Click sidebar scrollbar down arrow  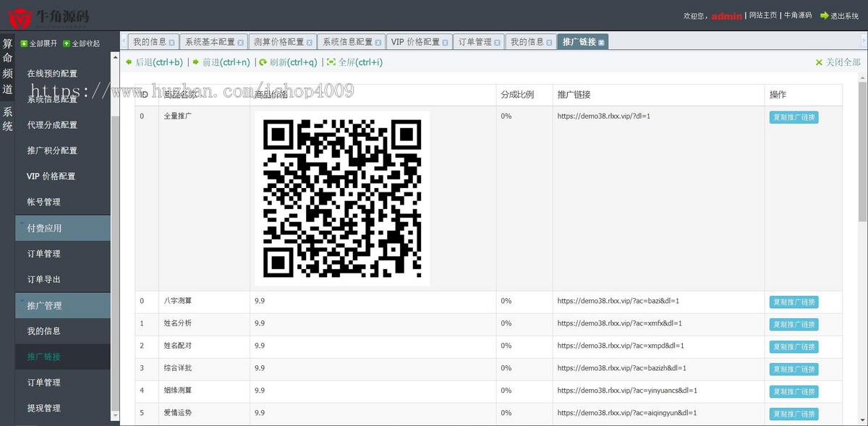point(115,415)
